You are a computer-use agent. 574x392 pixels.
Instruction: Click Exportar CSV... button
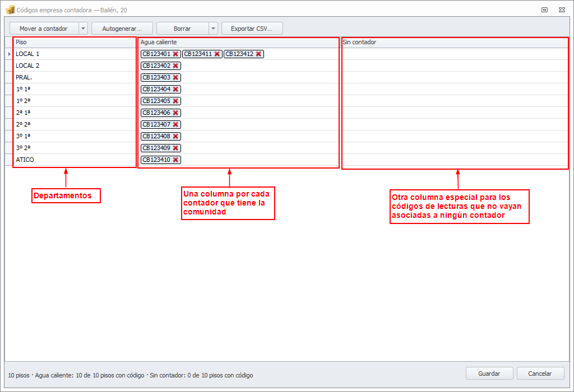pos(252,29)
